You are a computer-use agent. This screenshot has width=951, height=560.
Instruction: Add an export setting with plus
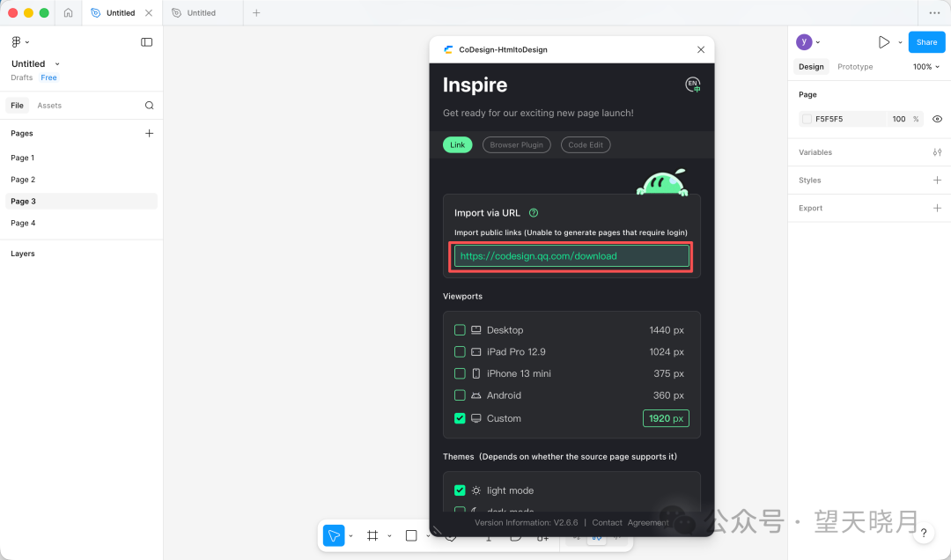click(x=937, y=208)
